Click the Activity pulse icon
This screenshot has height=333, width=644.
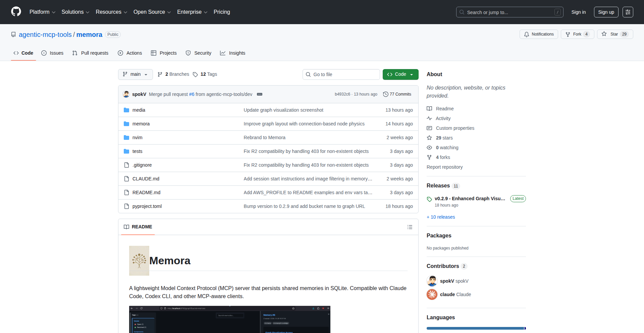(429, 118)
